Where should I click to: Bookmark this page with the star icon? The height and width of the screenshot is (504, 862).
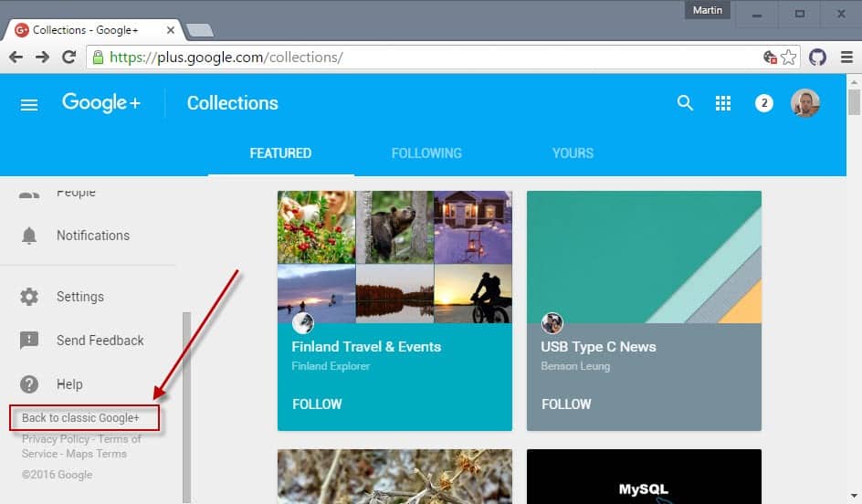tap(789, 57)
